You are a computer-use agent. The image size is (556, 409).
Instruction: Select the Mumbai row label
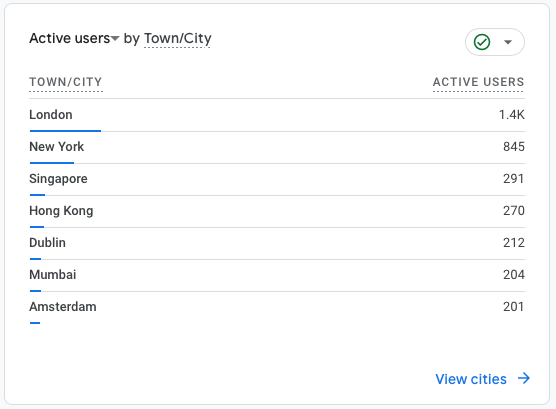[x=52, y=275]
